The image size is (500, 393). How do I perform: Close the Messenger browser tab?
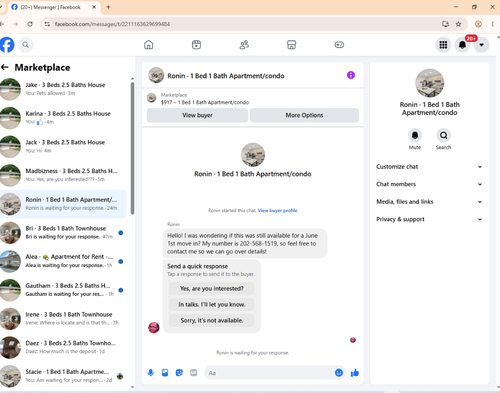(x=94, y=7)
